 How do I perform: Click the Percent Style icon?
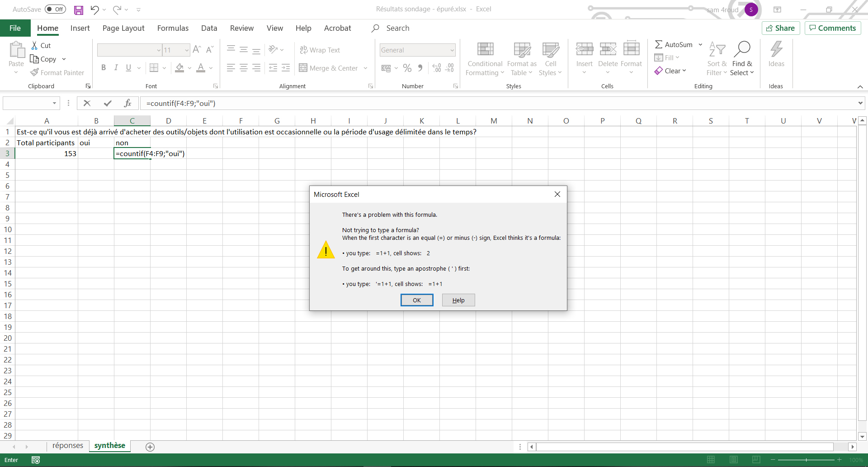tap(407, 68)
